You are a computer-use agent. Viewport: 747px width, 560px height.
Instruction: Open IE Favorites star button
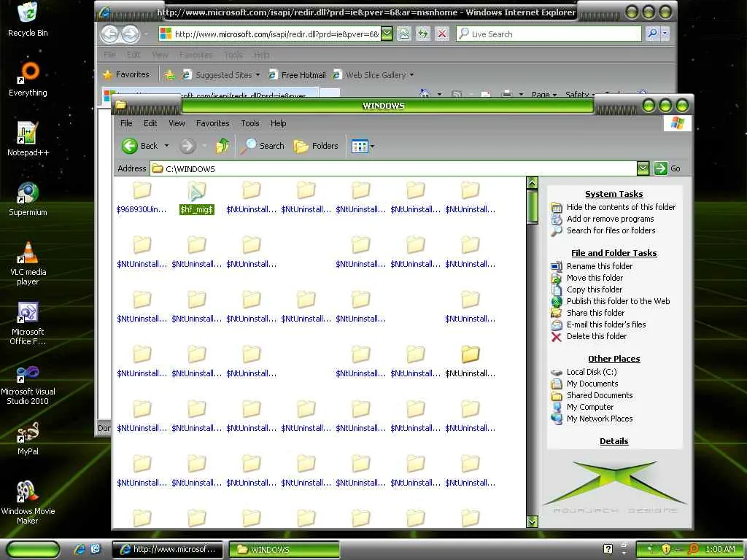(126, 74)
